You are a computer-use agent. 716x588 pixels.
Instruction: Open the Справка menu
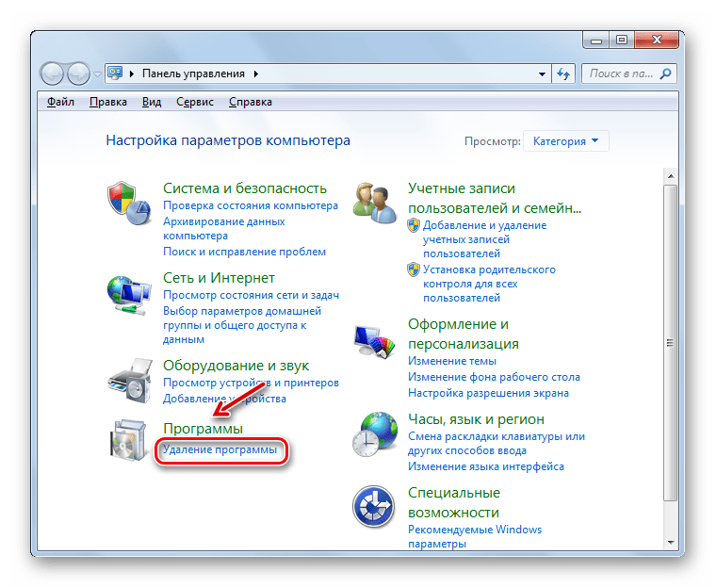click(251, 102)
